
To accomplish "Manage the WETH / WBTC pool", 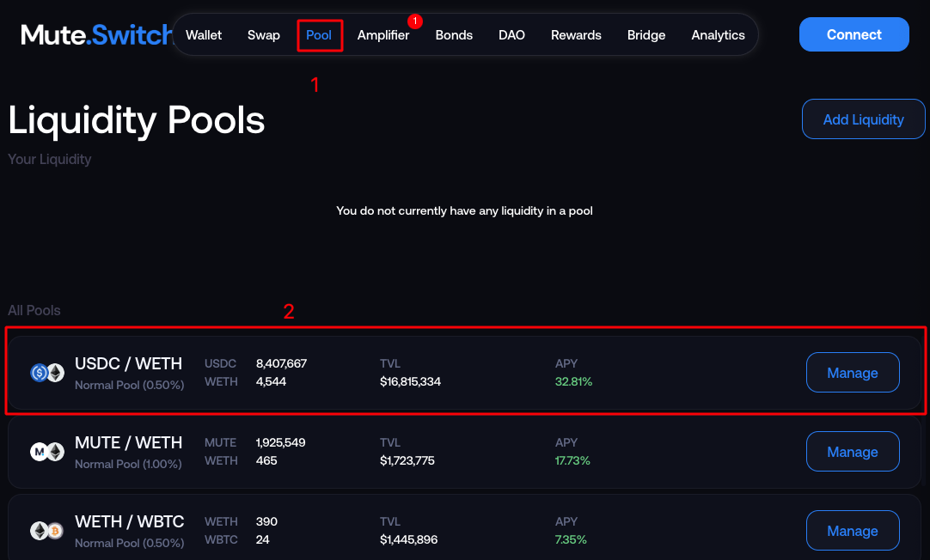I will (x=853, y=531).
